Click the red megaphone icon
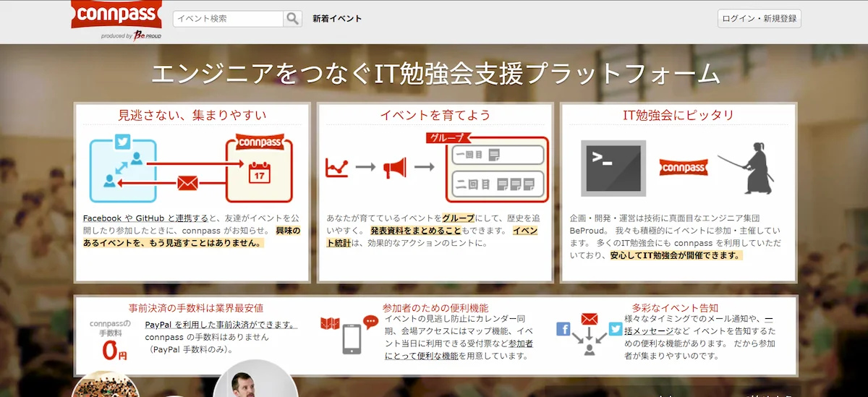Screen dimensions: 868x397 coord(394,167)
